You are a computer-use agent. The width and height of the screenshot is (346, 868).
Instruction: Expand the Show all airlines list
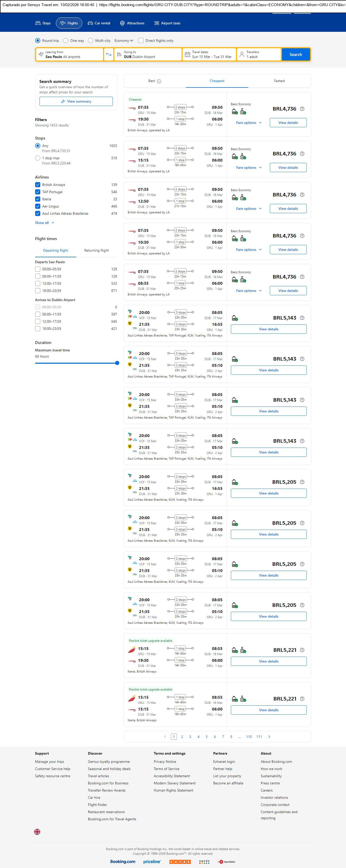(44, 223)
